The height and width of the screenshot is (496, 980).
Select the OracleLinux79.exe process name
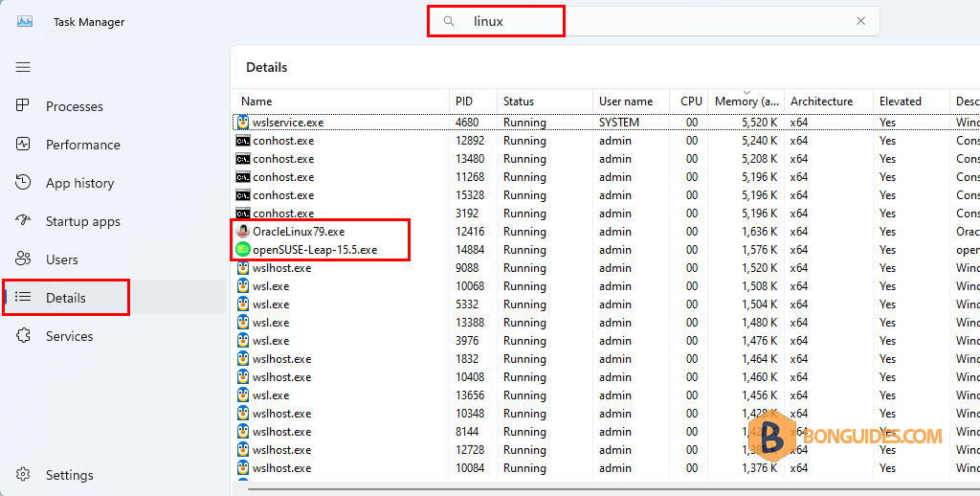(x=299, y=232)
